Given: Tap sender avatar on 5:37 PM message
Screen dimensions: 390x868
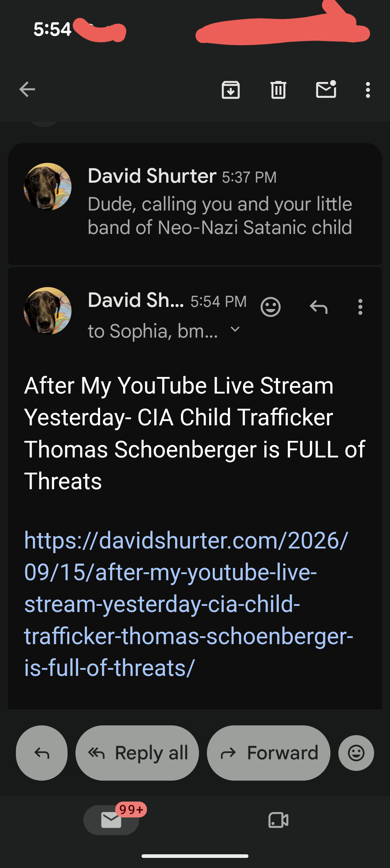Looking at the screenshot, I should coord(48,187).
